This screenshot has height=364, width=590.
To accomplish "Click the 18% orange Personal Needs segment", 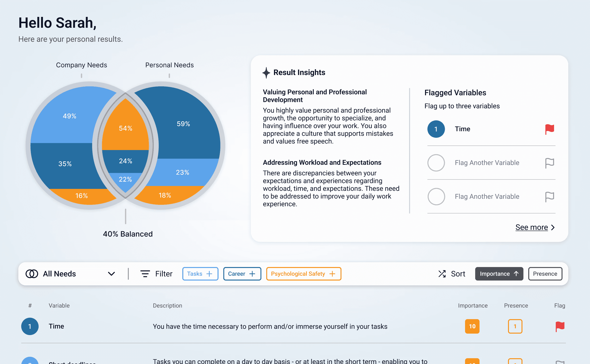I will 165,195.
